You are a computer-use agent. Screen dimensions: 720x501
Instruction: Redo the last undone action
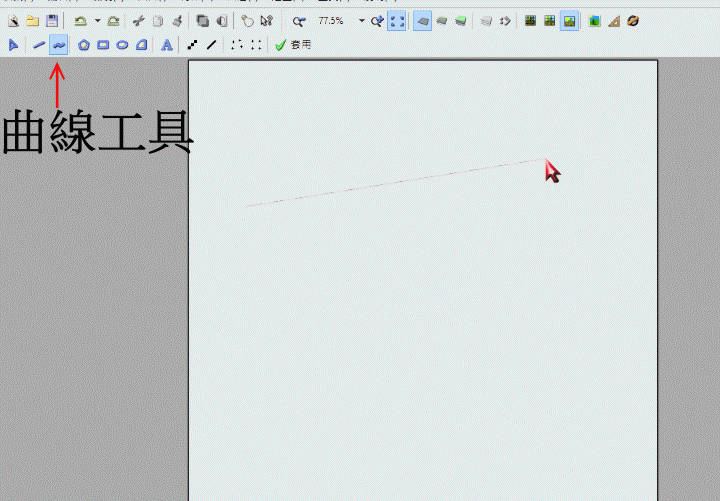pyautogui.click(x=113, y=21)
